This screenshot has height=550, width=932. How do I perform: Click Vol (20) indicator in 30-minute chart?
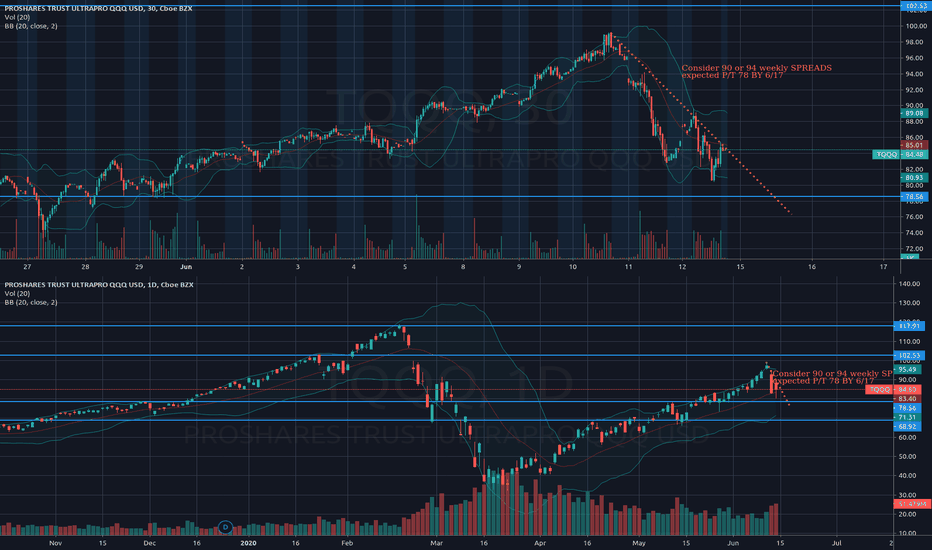click(17, 17)
